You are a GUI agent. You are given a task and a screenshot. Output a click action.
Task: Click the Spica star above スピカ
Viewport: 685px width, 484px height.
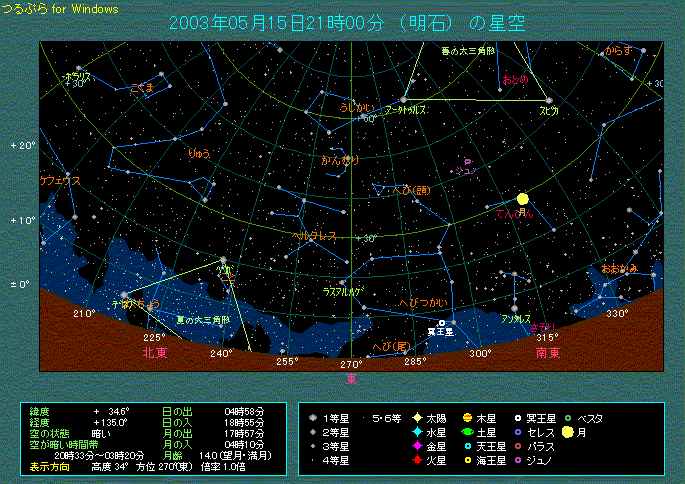[549, 100]
